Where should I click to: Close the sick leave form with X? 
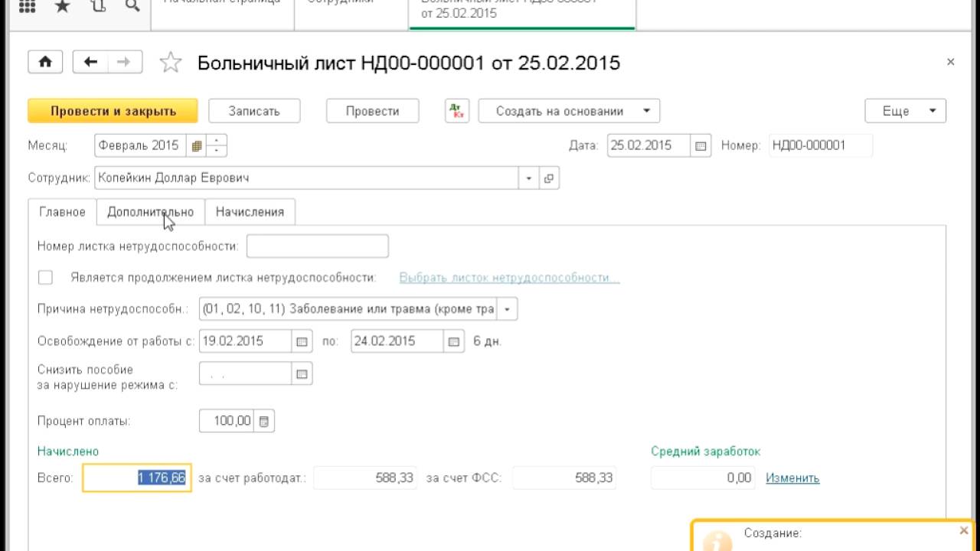click(951, 62)
